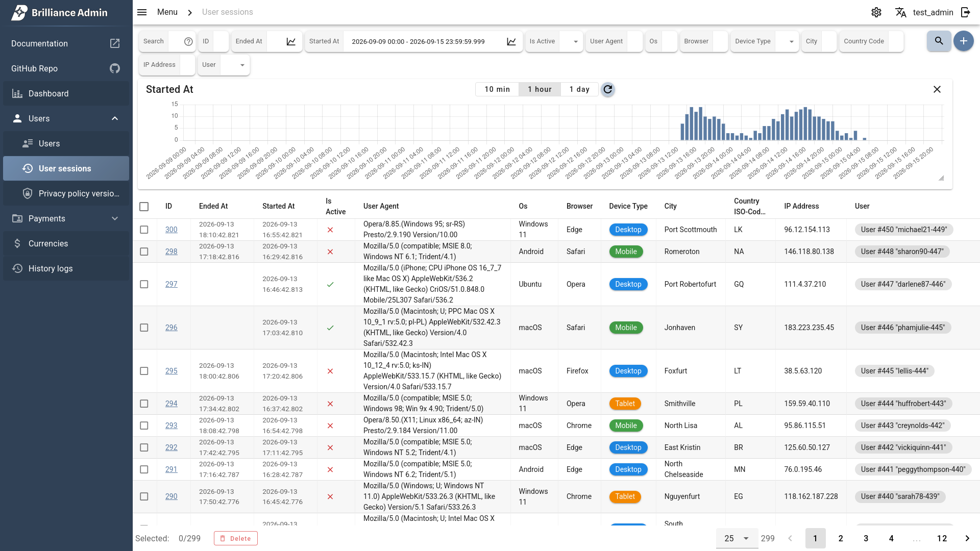The image size is (980, 551).
Task: Click the Brilliance Admin logo
Action: click(x=59, y=12)
